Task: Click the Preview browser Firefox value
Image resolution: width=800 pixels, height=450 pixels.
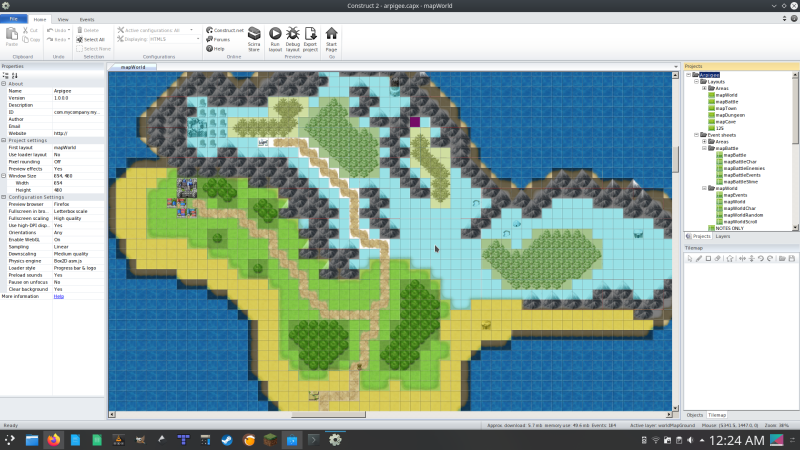Action: (x=79, y=204)
